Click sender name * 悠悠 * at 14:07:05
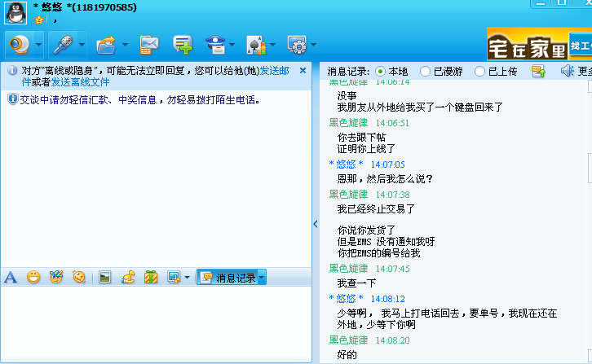592x364 pixels. tap(347, 164)
